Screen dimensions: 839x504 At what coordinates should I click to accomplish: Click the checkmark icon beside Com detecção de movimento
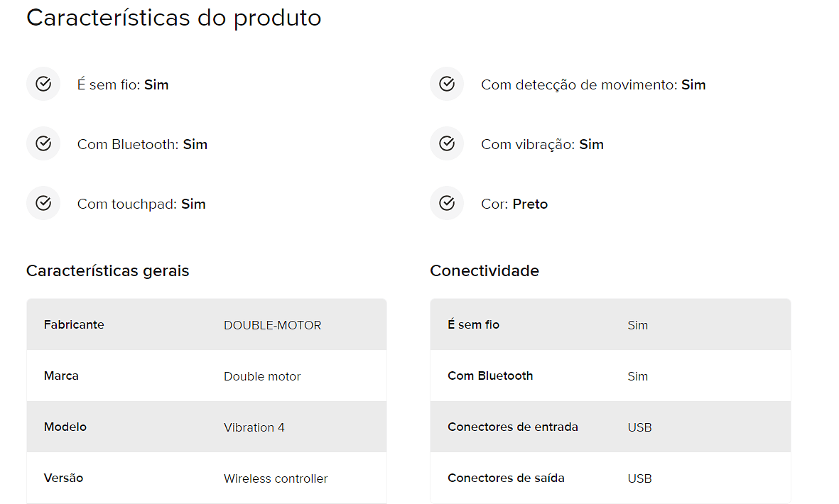pyautogui.click(x=447, y=84)
